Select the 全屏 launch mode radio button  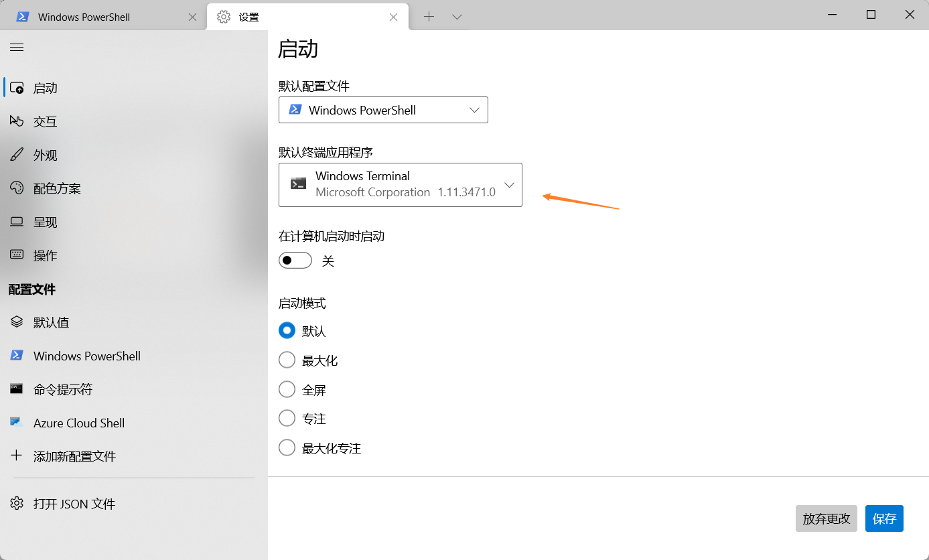coord(287,389)
